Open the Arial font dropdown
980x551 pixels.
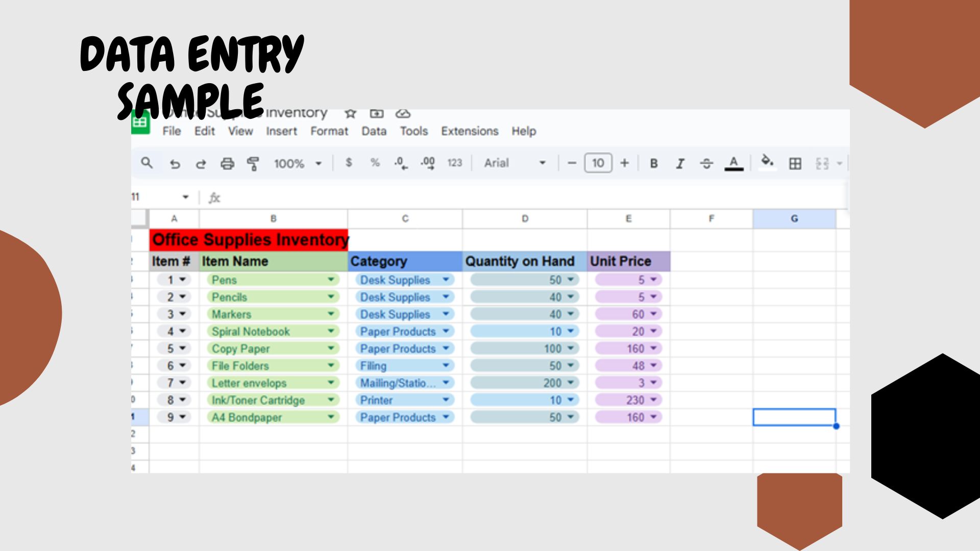coord(514,163)
